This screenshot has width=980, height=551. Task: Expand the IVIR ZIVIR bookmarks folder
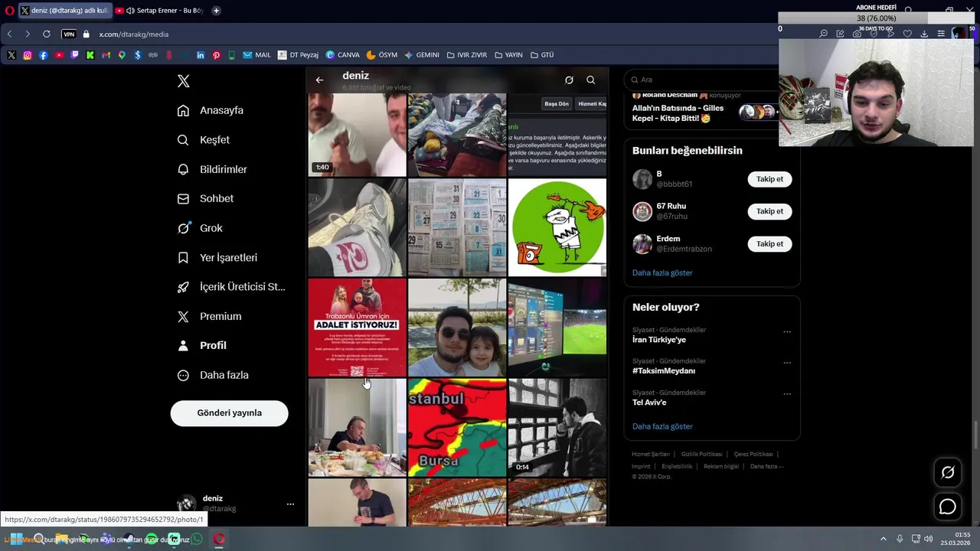pos(467,55)
